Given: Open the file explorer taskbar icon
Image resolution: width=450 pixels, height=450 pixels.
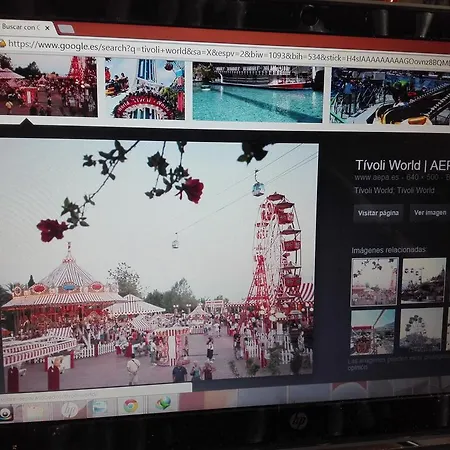Looking at the screenshot, I should pyautogui.click(x=35, y=412).
